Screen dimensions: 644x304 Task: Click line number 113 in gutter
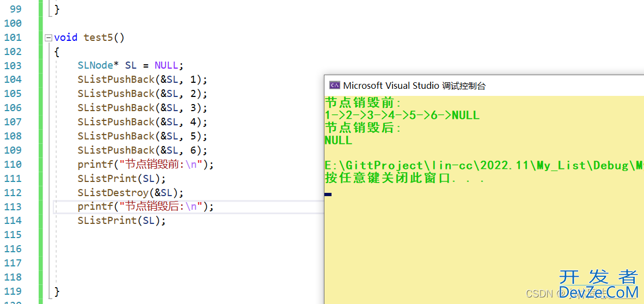click(x=13, y=206)
